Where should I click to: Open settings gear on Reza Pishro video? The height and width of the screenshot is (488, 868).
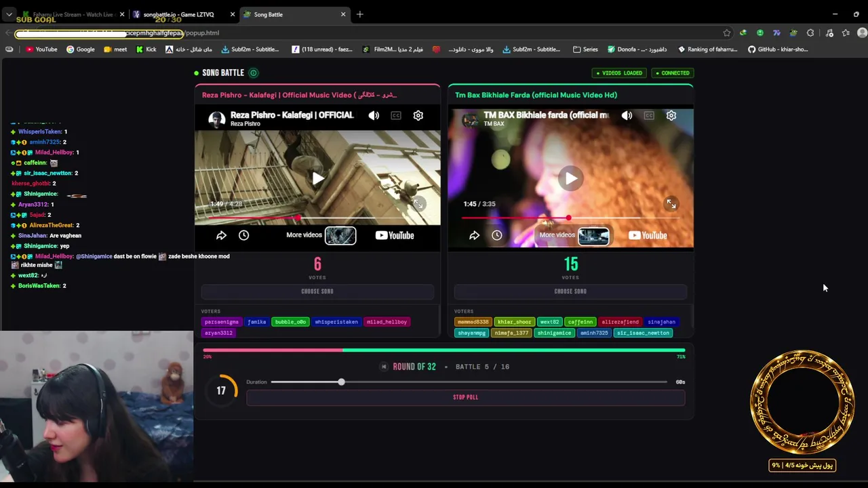(418, 115)
